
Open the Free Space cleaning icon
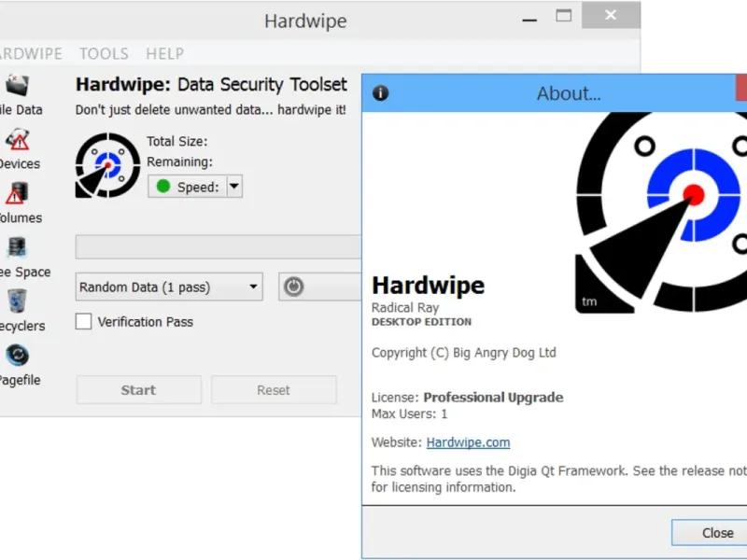point(18,247)
